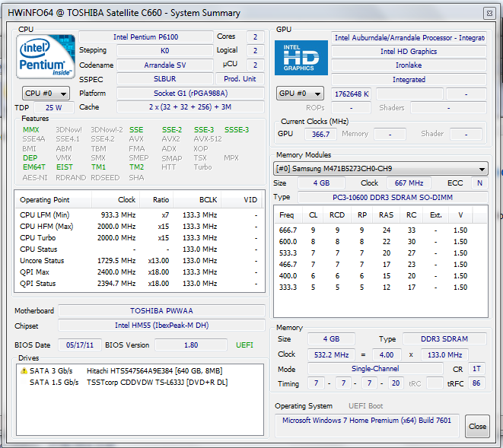Open the GPU #0 selector dropdown
503x448 pixels.
[300, 94]
